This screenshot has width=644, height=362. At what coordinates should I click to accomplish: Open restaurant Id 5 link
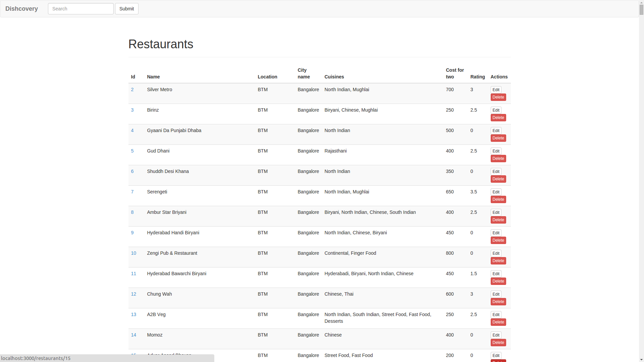pyautogui.click(x=132, y=151)
